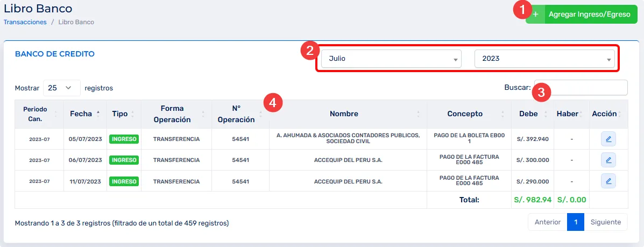Screen dimensions: 644x247
Task: Select page 1 in pagination
Action: coord(575,222)
